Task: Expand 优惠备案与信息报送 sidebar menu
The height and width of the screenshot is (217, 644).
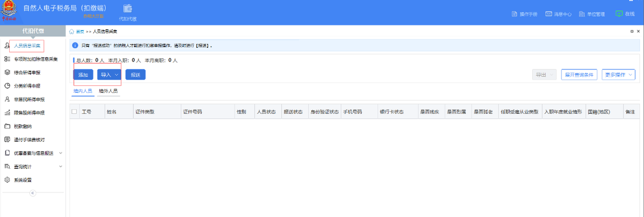Action: pyautogui.click(x=33, y=153)
